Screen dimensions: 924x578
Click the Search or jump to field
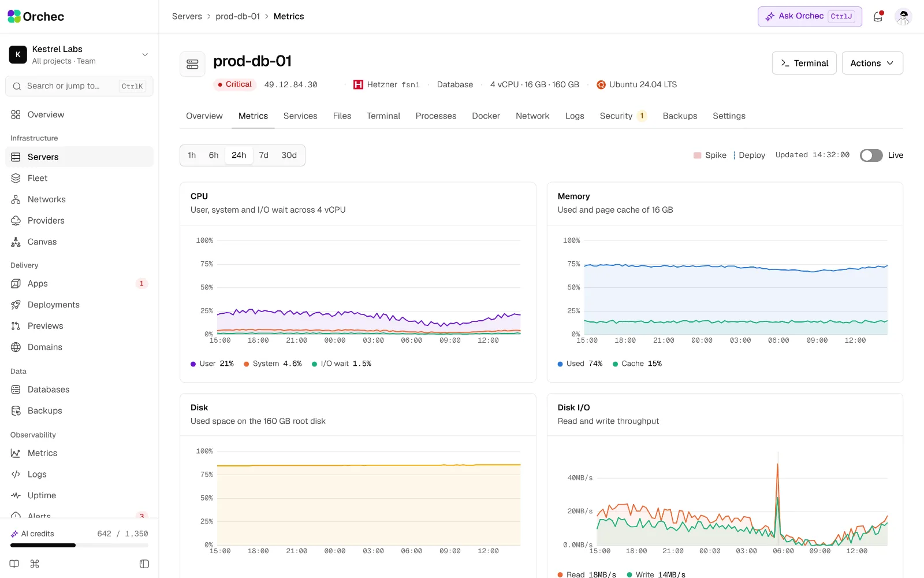79,86
